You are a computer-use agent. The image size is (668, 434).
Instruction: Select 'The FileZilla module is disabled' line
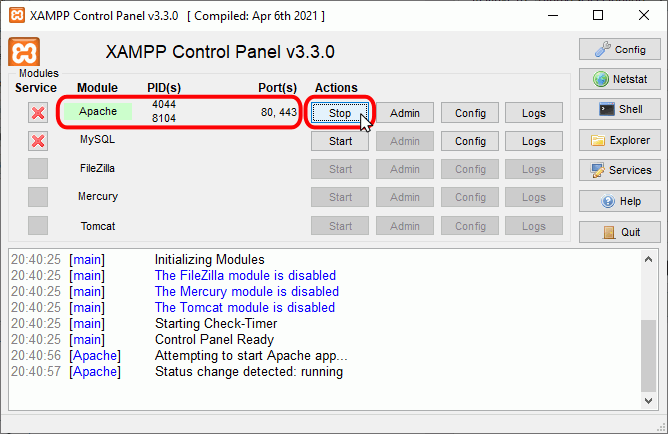(x=245, y=276)
